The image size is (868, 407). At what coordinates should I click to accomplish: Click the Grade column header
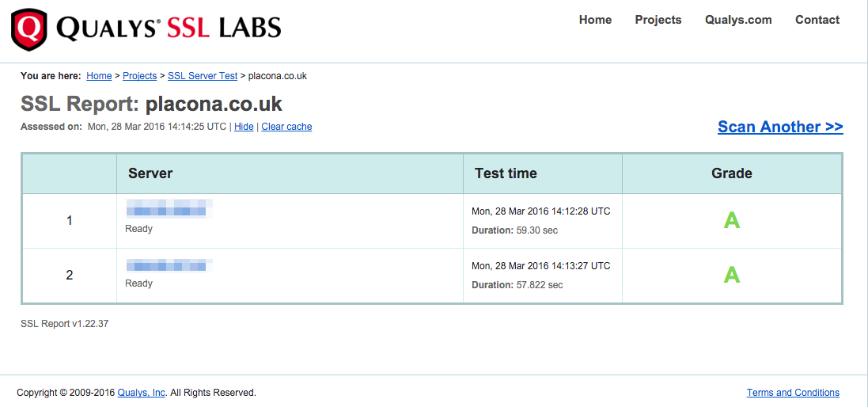(732, 173)
